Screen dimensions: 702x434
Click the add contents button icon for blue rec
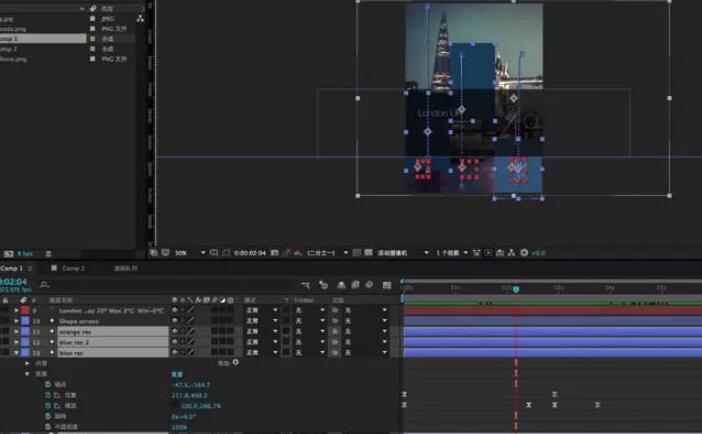(236, 362)
